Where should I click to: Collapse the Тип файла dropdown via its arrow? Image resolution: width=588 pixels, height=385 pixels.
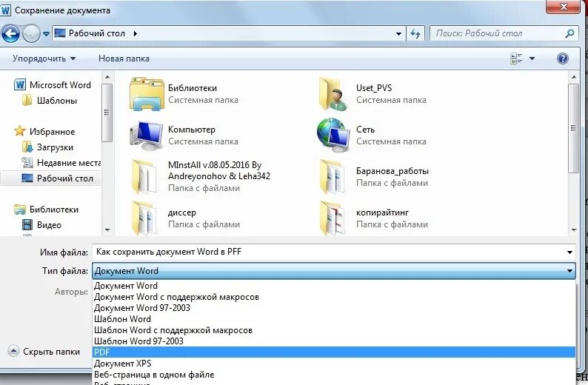569,271
